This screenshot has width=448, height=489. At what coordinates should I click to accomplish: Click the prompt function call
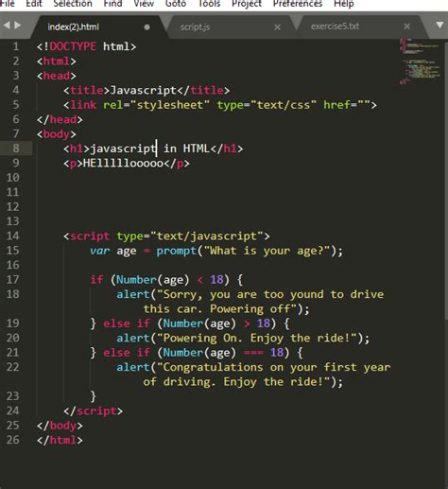pos(177,252)
